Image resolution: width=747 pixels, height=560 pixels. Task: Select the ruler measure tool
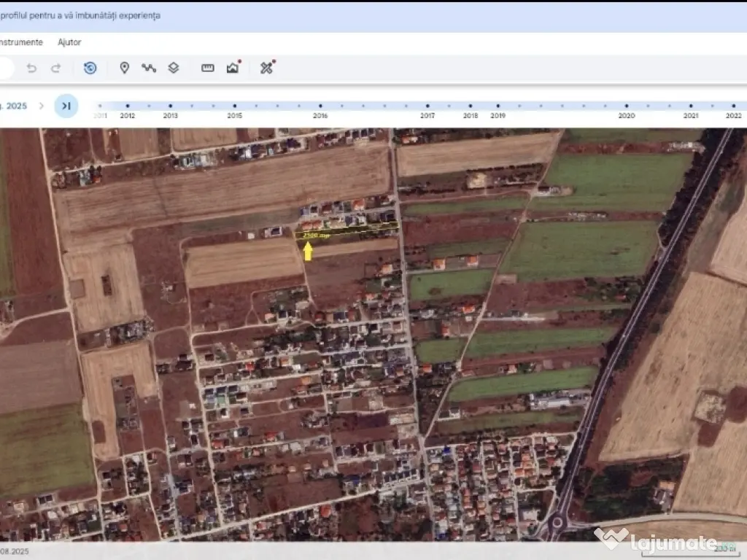pos(208,68)
